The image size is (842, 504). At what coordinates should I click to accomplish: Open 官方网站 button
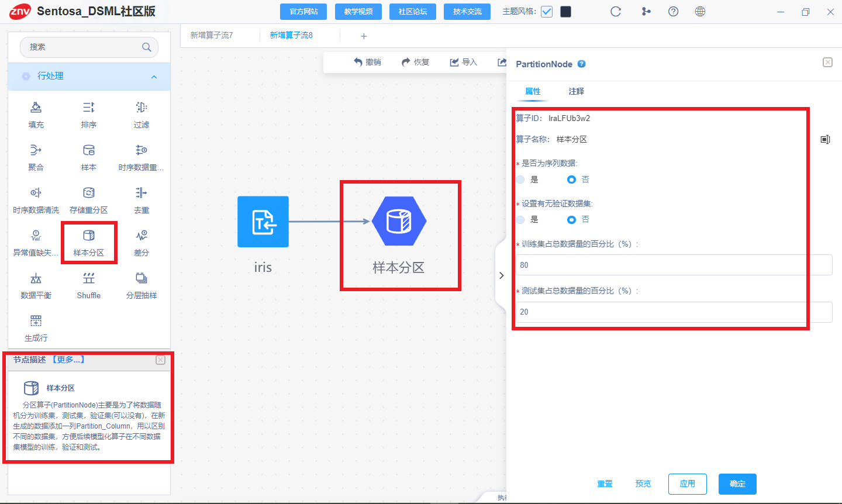(304, 12)
